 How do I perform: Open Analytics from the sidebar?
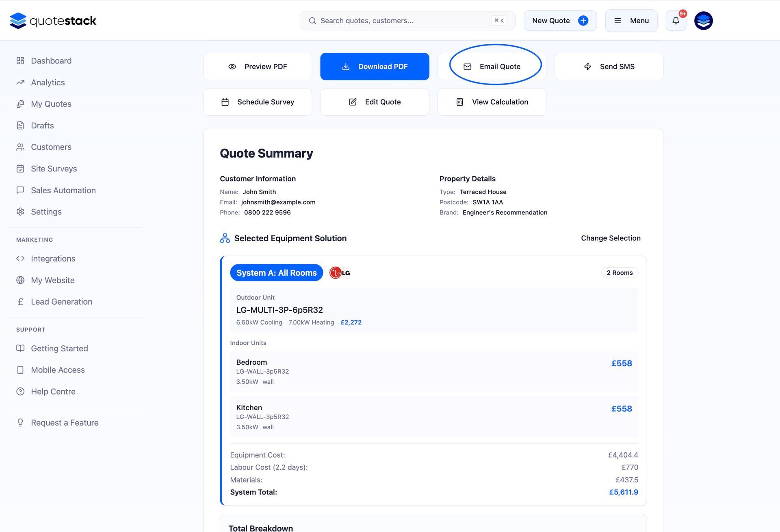(48, 82)
